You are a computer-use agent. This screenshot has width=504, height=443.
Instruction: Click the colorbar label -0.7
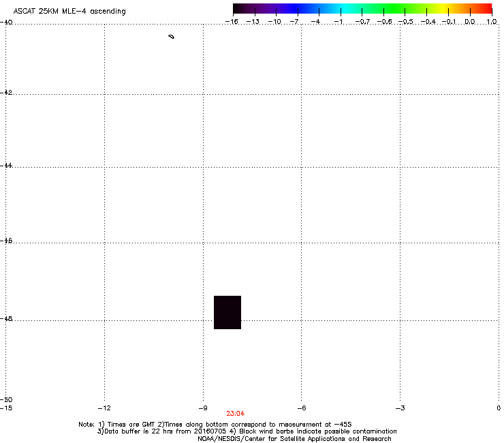[x=362, y=22]
